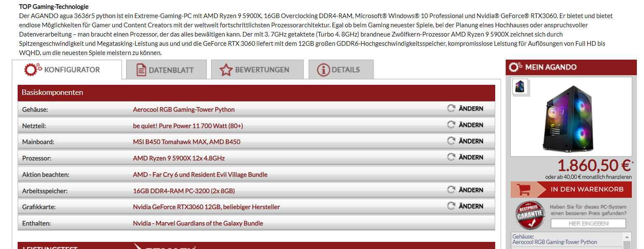644x249 pixels.
Task: Click the Arbeitsspeicher: row label
Action: pos(45,191)
